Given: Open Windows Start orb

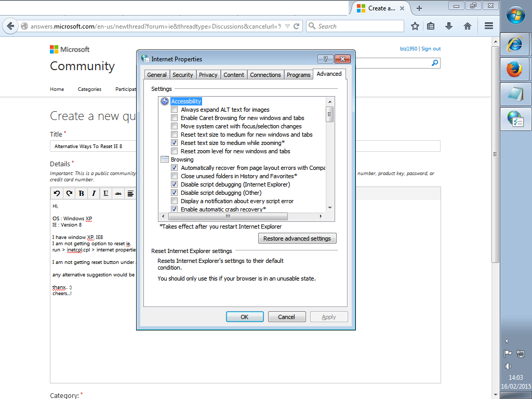Looking at the screenshot, I should (515, 15).
